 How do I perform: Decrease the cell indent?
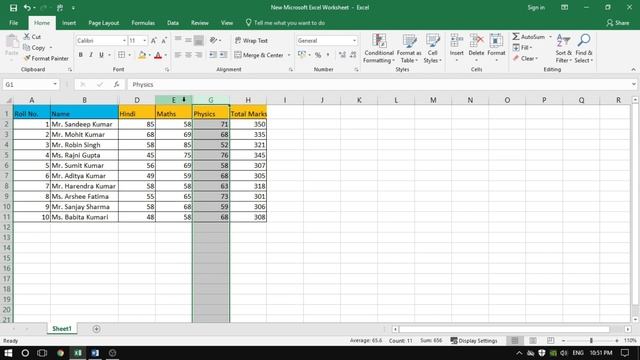tap(213, 55)
